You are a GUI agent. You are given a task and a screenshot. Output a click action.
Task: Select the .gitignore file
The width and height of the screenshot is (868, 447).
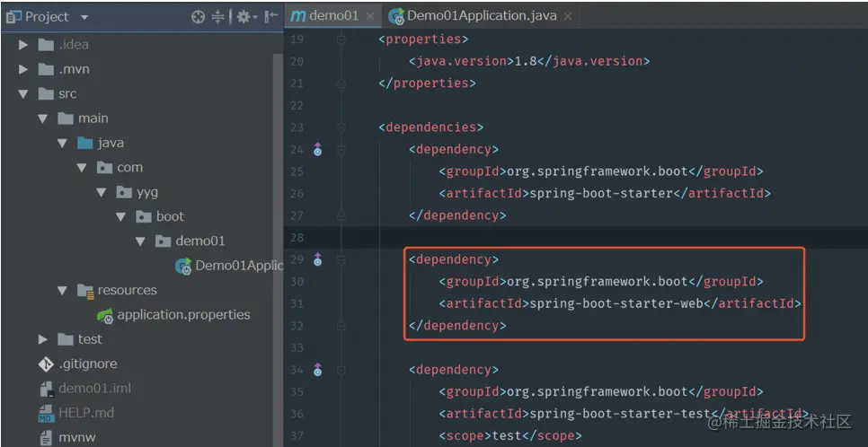point(88,364)
